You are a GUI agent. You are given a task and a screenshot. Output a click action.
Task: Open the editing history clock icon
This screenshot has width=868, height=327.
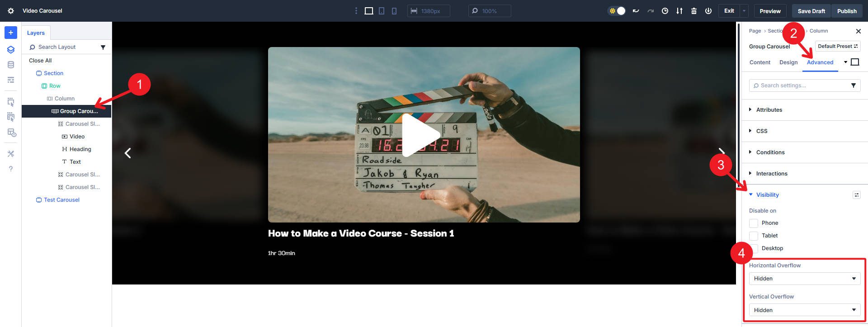tap(665, 11)
